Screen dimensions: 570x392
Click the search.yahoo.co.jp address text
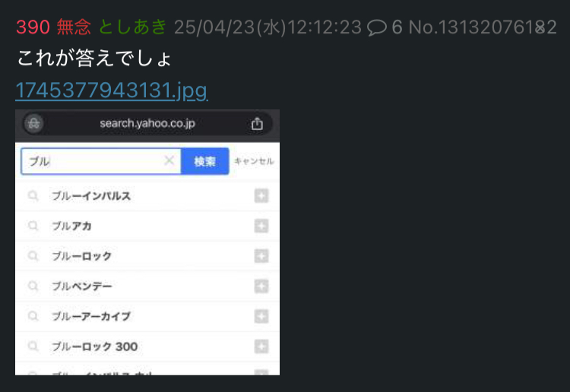tap(147, 124)
